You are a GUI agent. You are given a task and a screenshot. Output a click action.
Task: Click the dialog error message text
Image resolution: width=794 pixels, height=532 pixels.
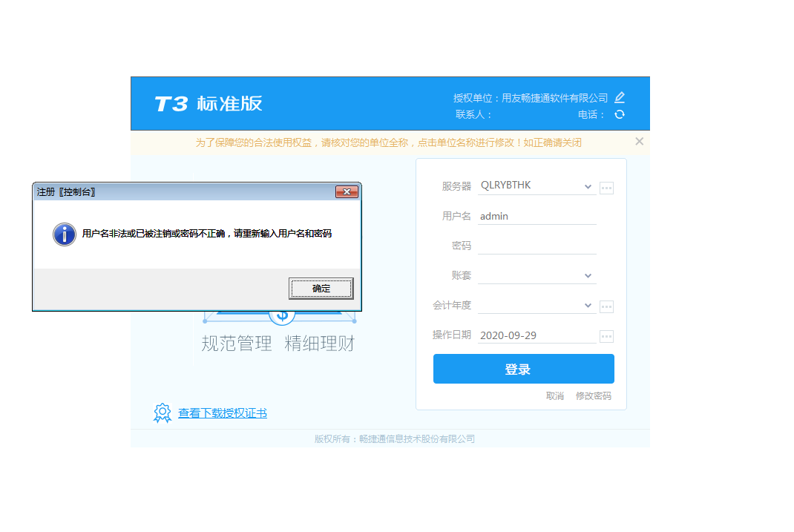tap(206, 233)
